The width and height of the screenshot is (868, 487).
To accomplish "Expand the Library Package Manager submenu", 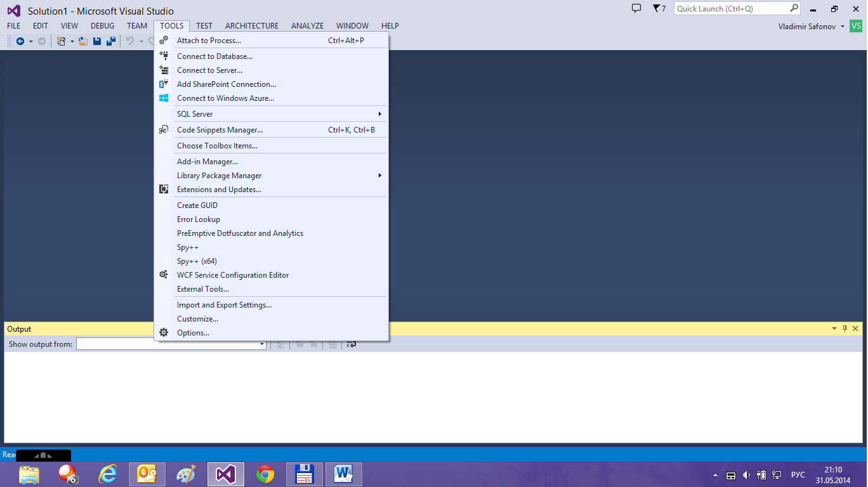I will coord(380,175).
